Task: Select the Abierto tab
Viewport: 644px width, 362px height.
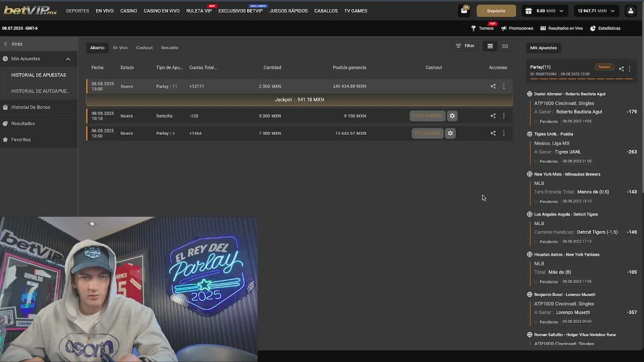Action: coord(97,48)
